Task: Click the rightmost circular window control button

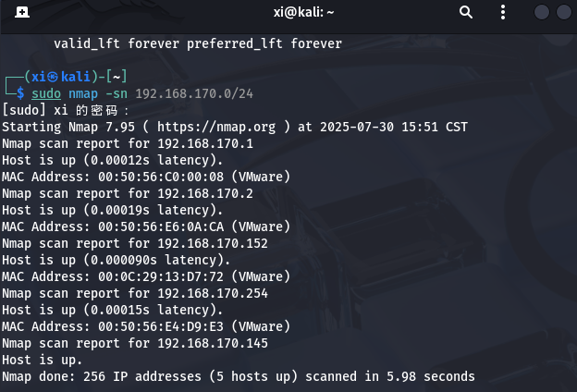Action: coord(564,12)
